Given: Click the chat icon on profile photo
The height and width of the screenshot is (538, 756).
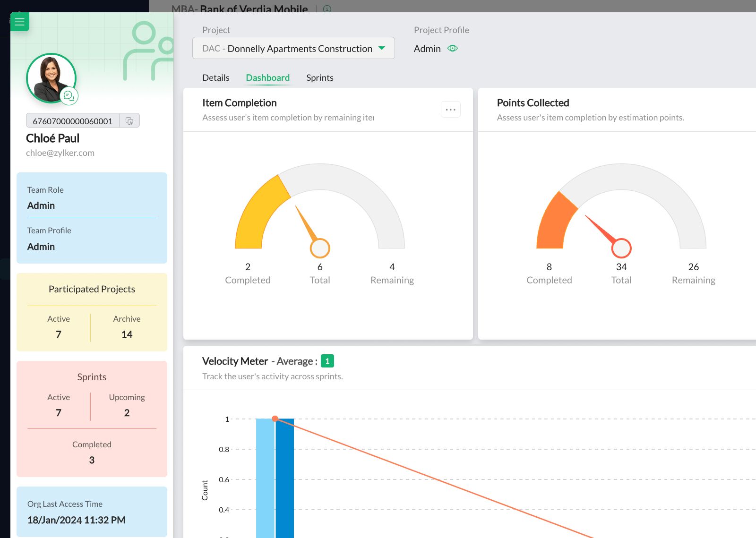Looking at the screenshot, I should point(69,96).
